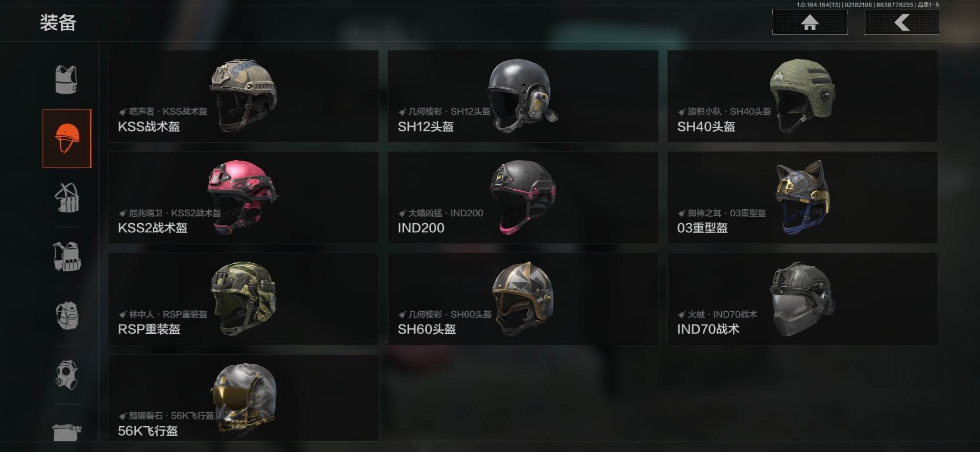980x452 pixels.
Task: Open the backpack category icon
Action: (x=67, y=315)
